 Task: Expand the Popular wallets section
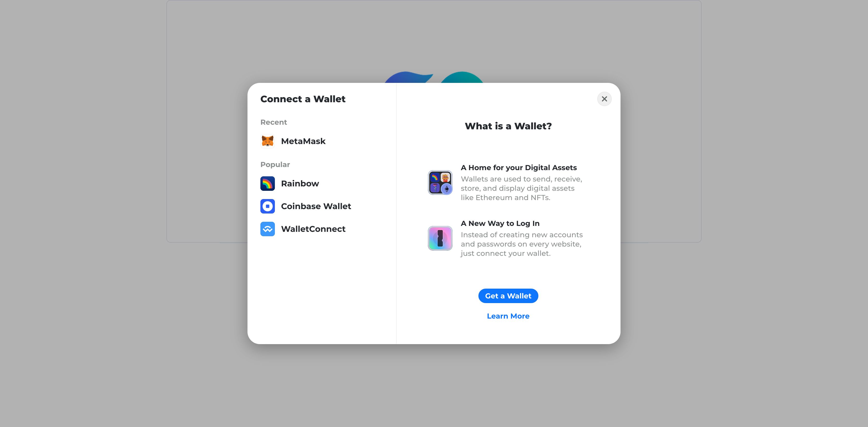275,164
